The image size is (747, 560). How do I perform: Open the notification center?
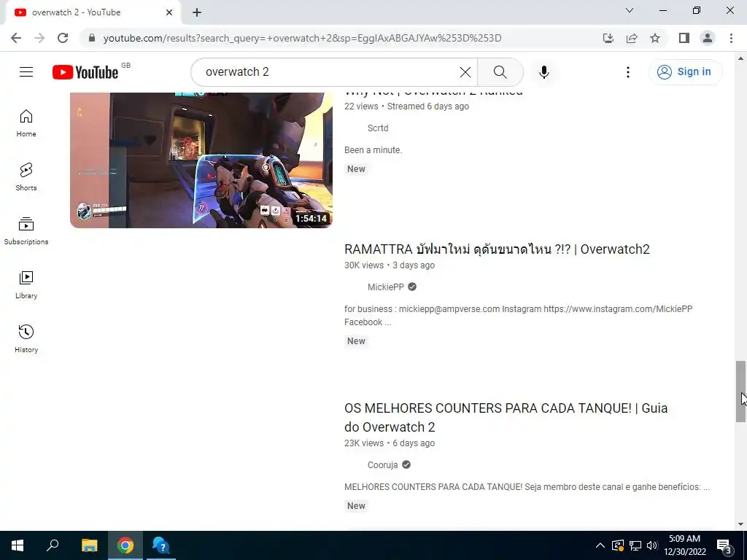point(725,545)
